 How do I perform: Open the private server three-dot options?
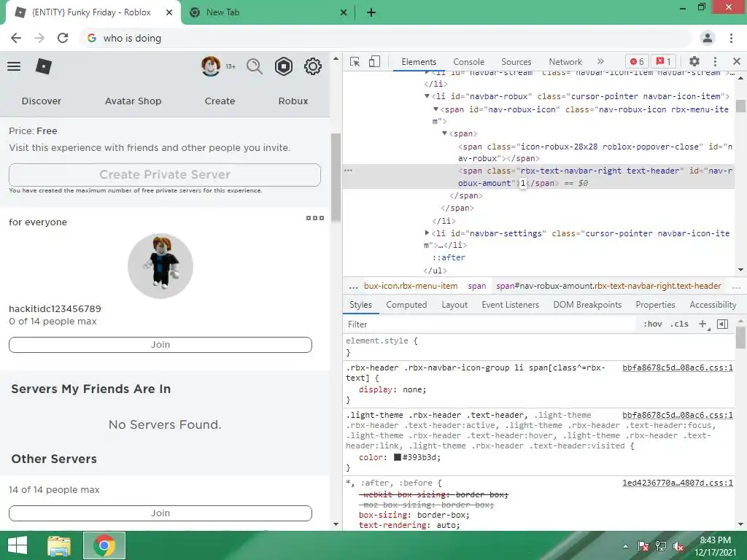click(x=315, y=218)
